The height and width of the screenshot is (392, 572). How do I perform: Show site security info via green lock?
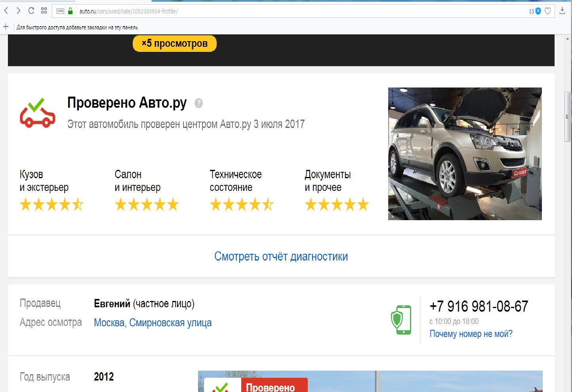tap(71, 11)
